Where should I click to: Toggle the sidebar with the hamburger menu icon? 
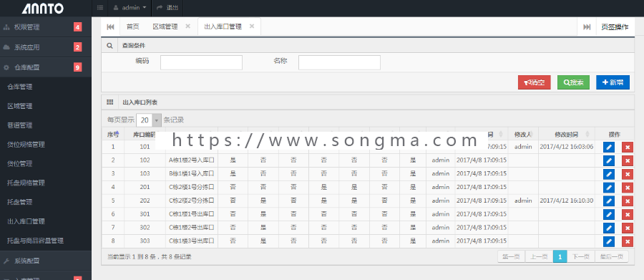(99, 8)
